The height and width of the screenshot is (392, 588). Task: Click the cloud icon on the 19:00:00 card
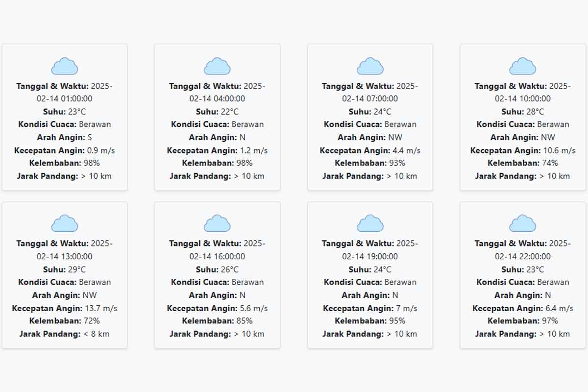[x=370, y=223]
